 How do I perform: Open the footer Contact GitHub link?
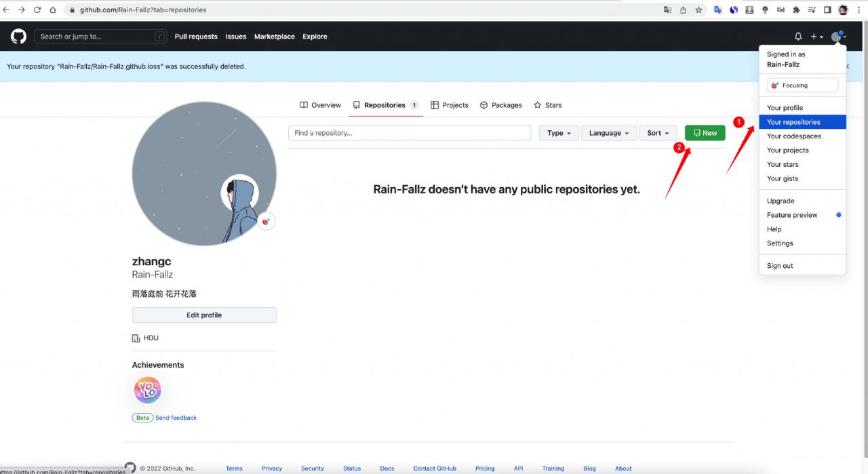pyautogui.click(x=435, y=469)
